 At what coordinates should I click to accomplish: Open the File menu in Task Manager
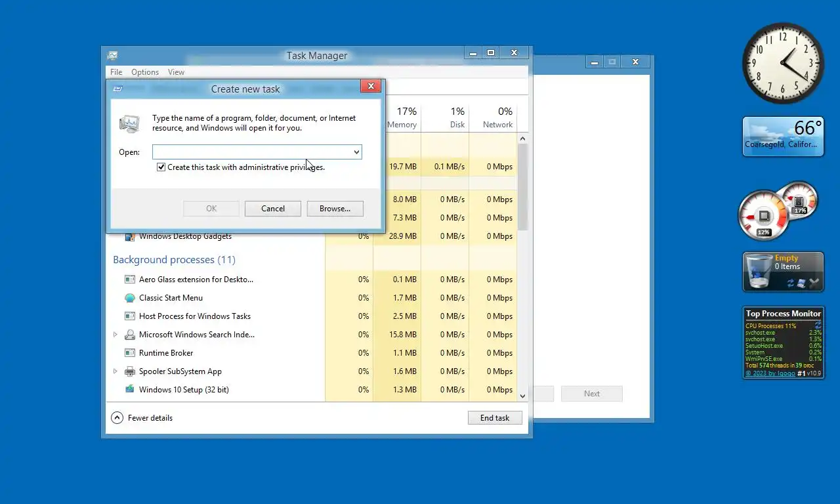(x=116, y=72)
